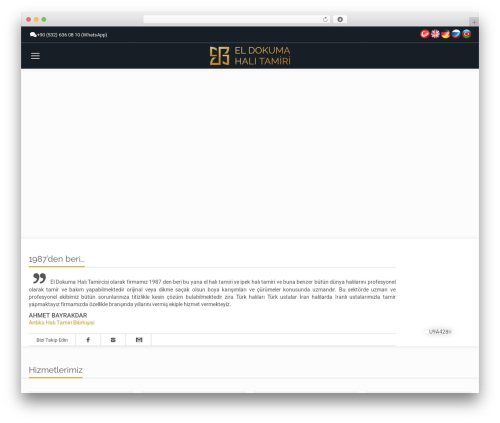Click 'Antika Halı Tamiri Bilirkişisi' subtitle
Screen dimensions: 500x423
[62, 323]
